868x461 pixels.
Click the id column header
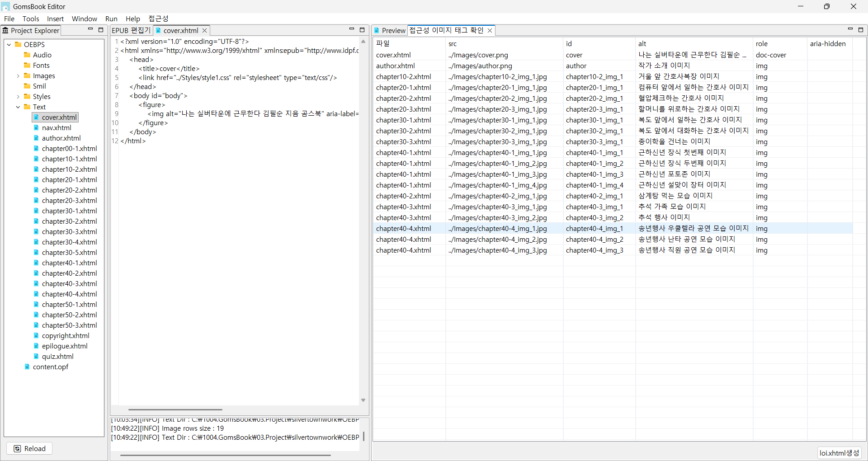tap(599, 43)
